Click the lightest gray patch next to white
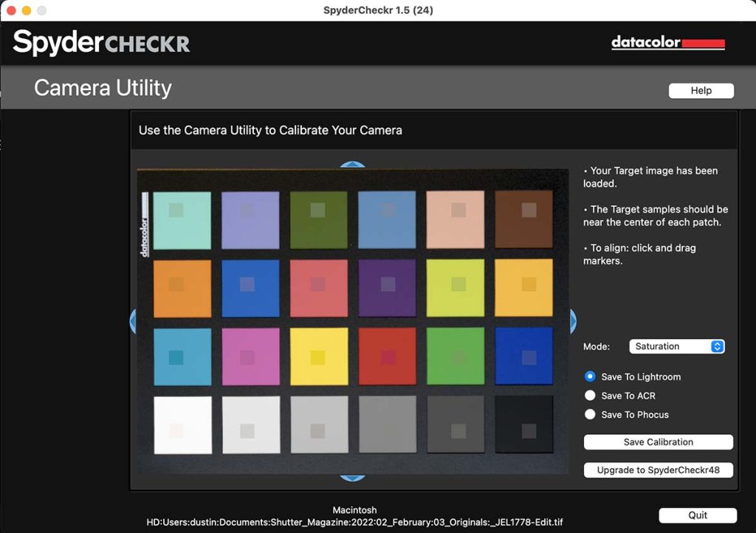 [x=251, y=425]
